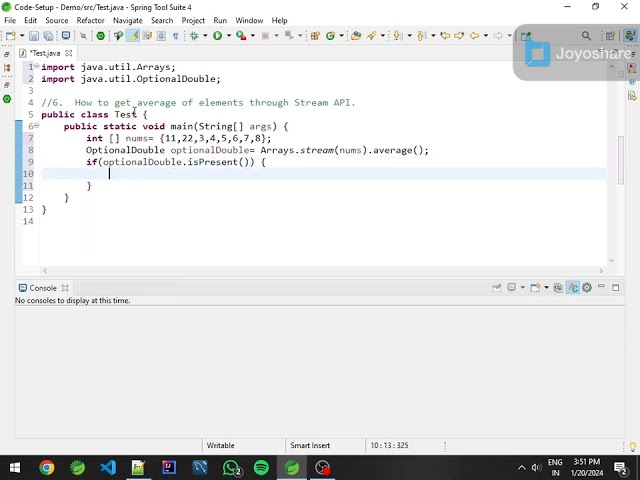Image resolution: width=640 pixels, height=480 pixels.
Task: Open the New wizard dropdown arrow
Action: [x=22, y=36]
